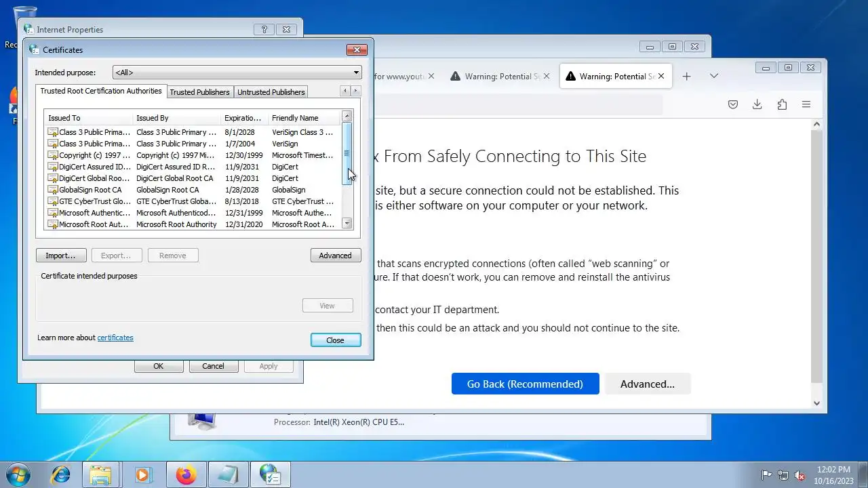Viewport: 868px width, 488px height.
Task: Click OK in Internet Properties window
Action: [x=158, y=366]
